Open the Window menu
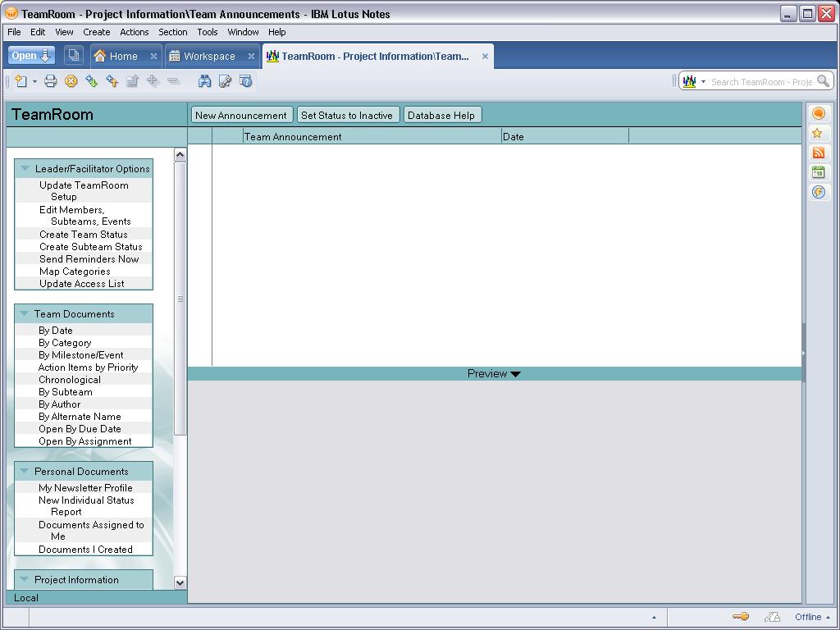This screenshot has width=840, height=630. (x=243, y=32)
